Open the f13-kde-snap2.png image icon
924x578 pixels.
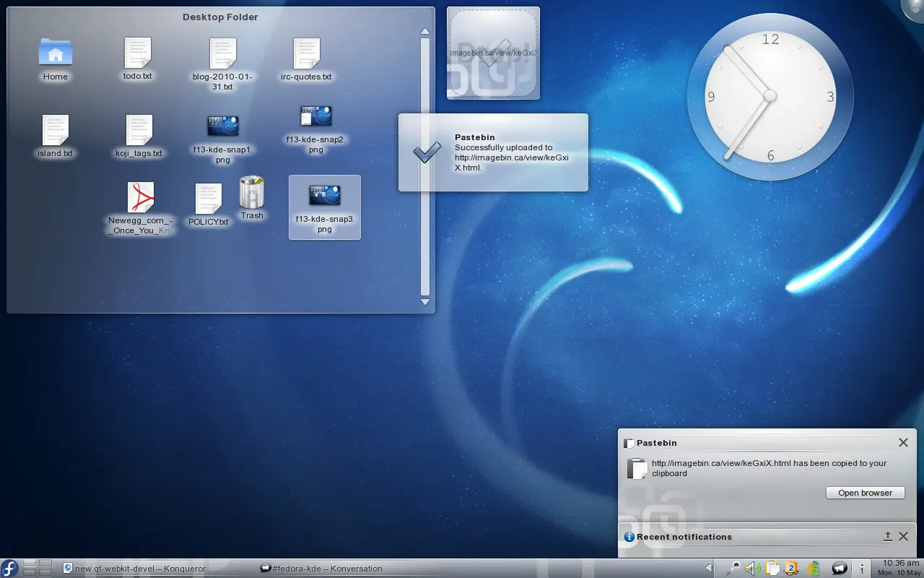(315, 117)
